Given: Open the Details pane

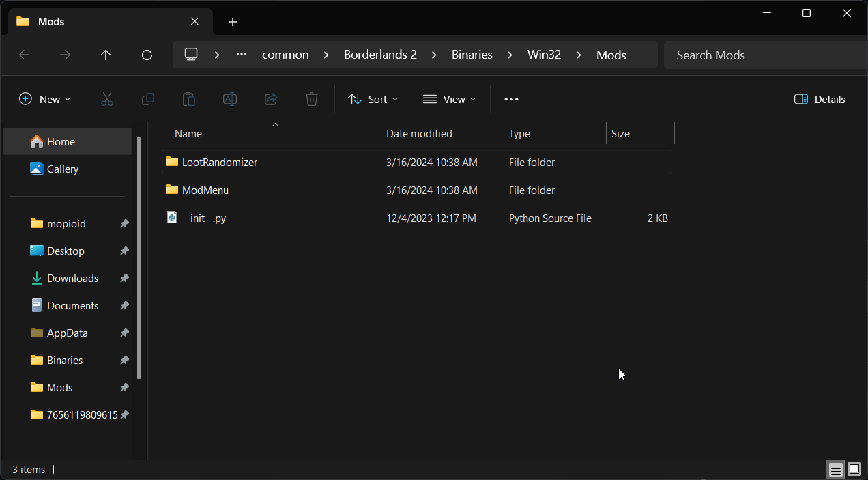Looking at the screenshot, I should point(819,99).
